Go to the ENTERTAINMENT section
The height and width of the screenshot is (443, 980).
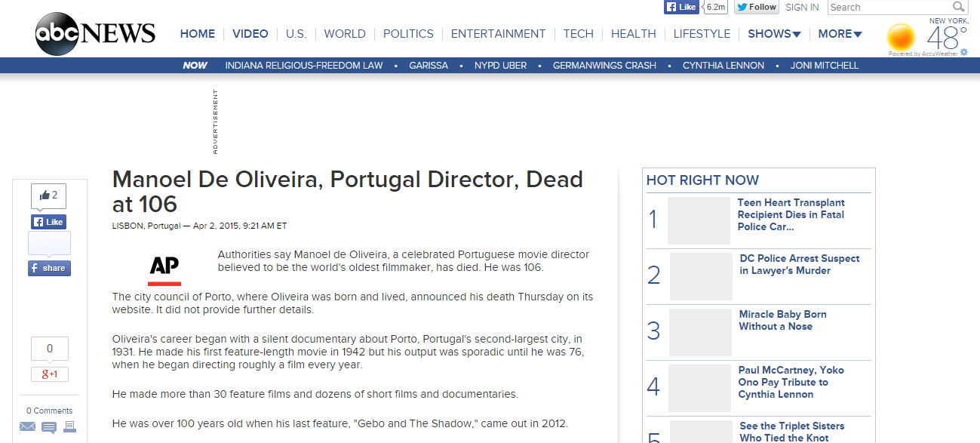[498, 34]
